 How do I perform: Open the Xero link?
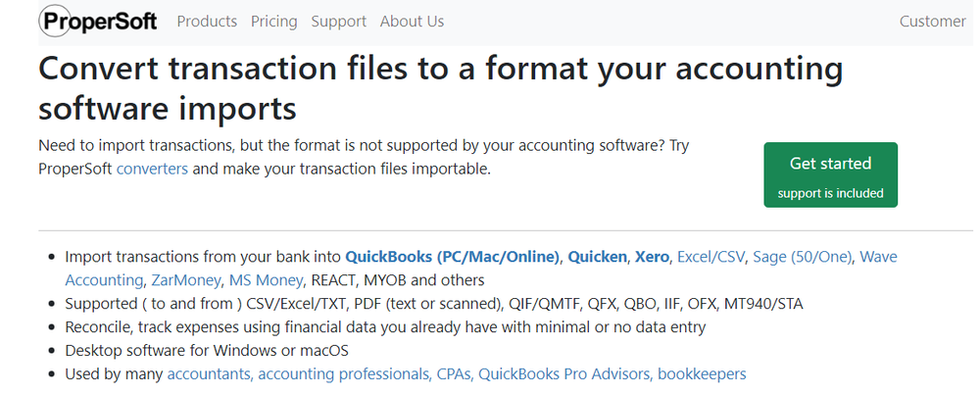pyautogui.click(x=652, y=257)
